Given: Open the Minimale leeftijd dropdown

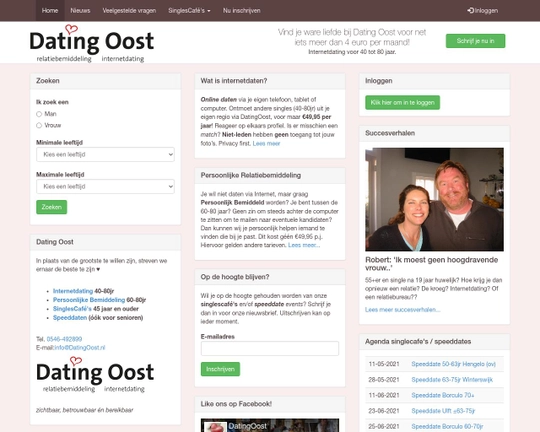Looking at the screenshot, I should (x=105, y=154).
